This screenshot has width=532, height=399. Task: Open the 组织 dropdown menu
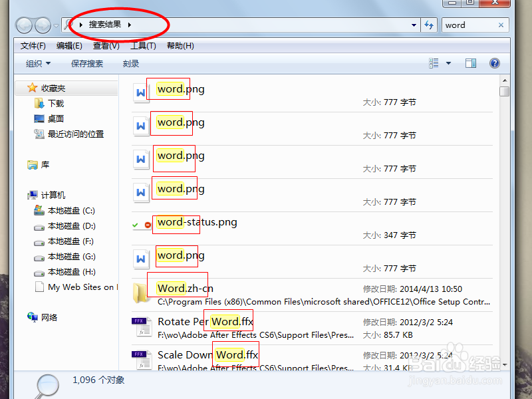tap(38, 63)
